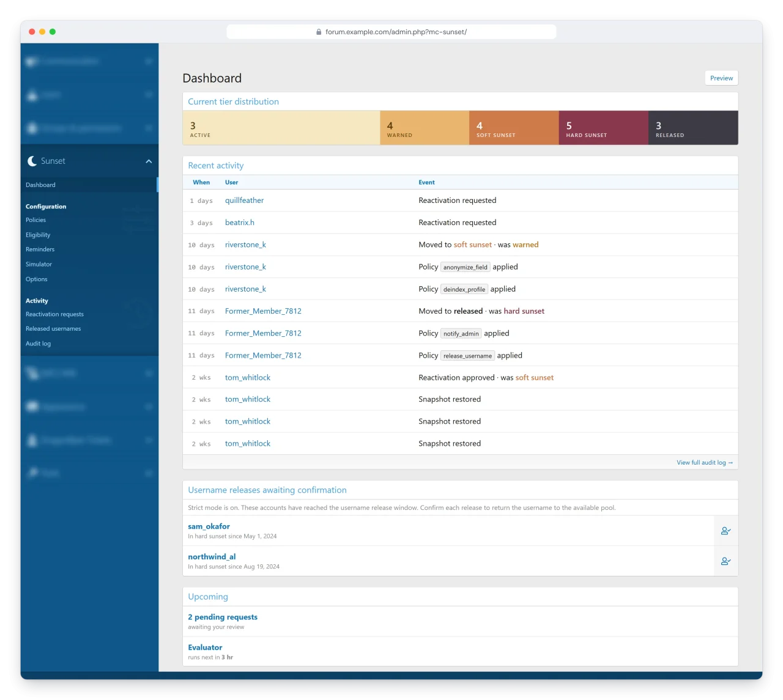Open quillfeather user profile link
Screen dimensions: 783x700
(x=244, y=201)
